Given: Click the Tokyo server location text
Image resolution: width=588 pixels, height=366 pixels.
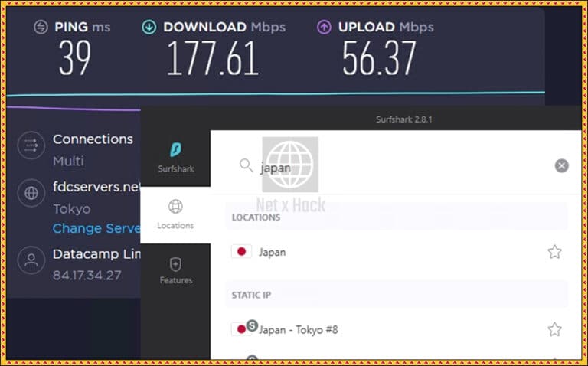Looking at the screenshot, I should click(x=72, y=209).
